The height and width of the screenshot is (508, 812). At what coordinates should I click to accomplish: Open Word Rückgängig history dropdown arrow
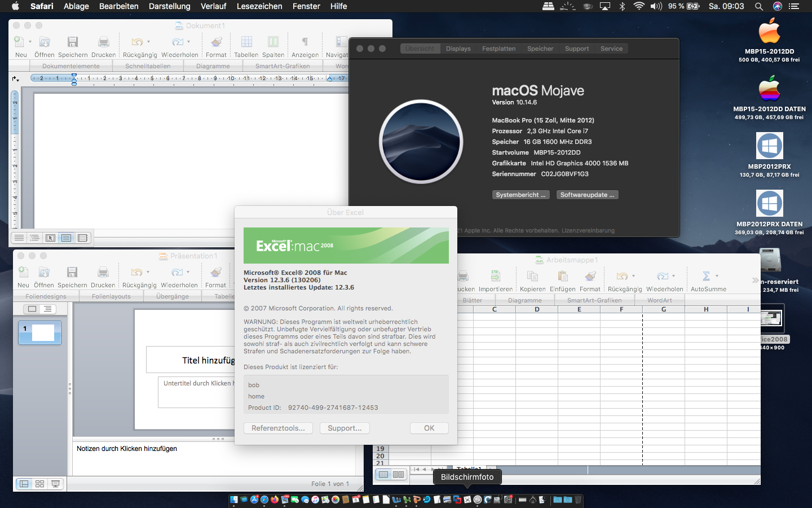click(x=148, y=42)
